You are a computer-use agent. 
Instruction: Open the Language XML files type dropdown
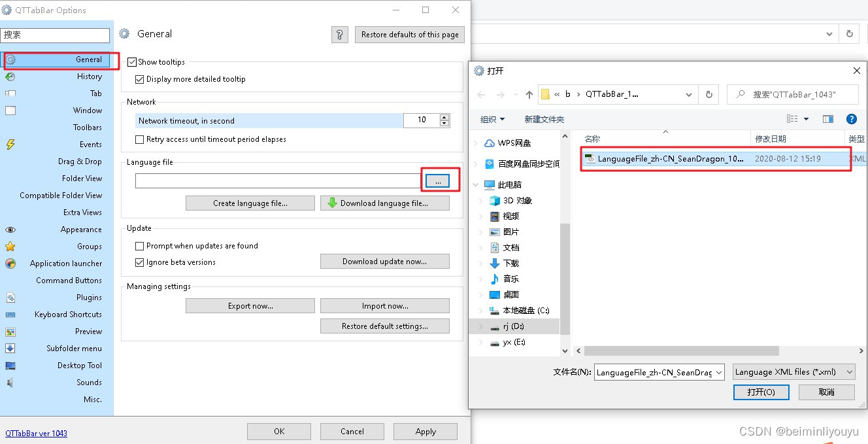pyautogui.click(x=793, y=371)
